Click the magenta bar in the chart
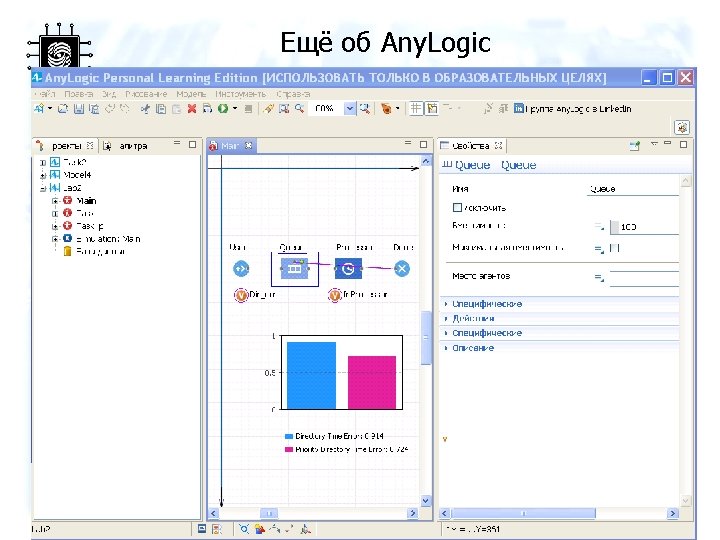 click(372, 382)
